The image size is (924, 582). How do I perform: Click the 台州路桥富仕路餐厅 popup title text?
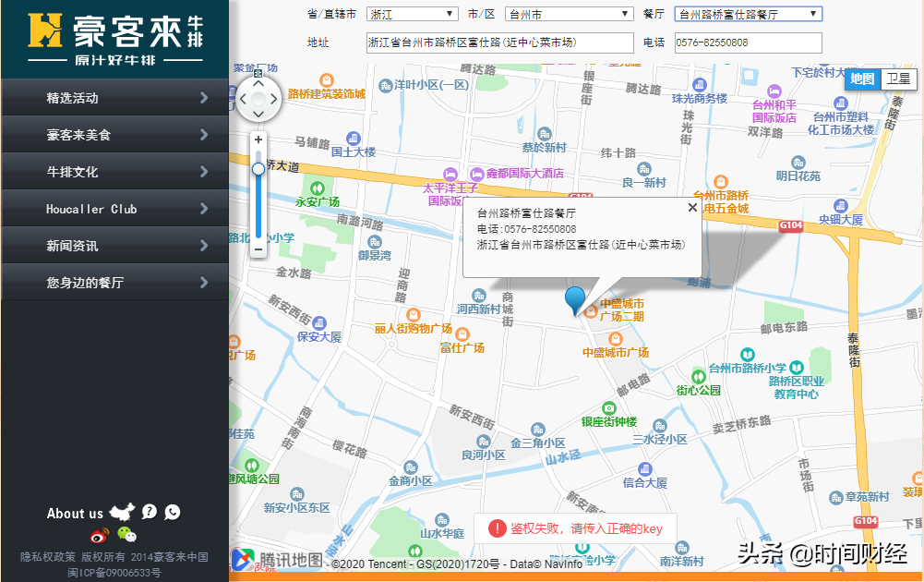pyautogui.click(x=526, y=213)
